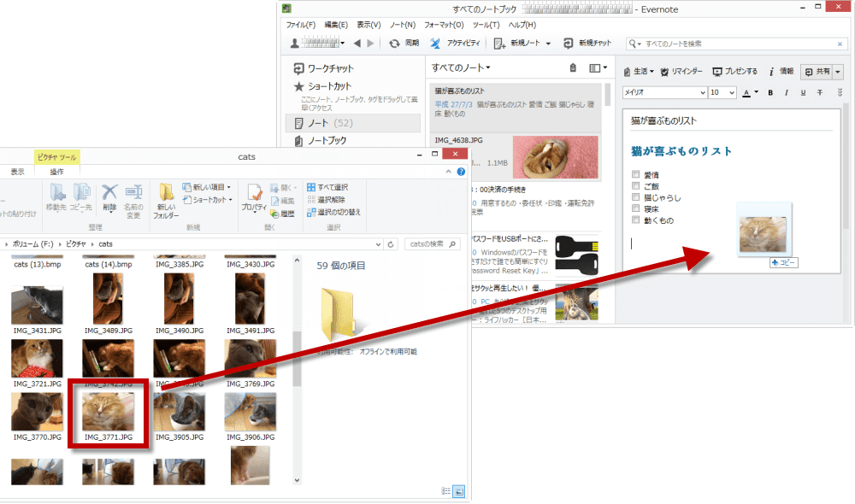This screenshot has height=504, width=855.
Task: Switch Explorer to large thumbnails view icon
Action: [x=459, y=491]
